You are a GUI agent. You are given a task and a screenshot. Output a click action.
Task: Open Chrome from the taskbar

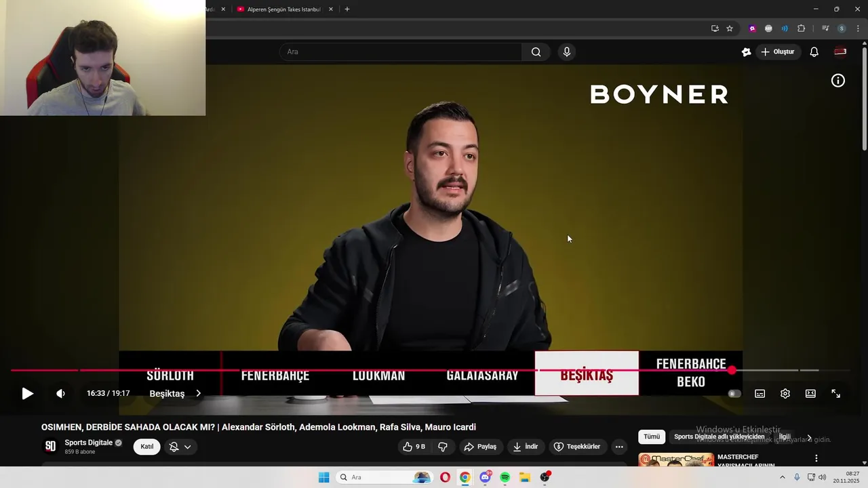pos(465,478)
